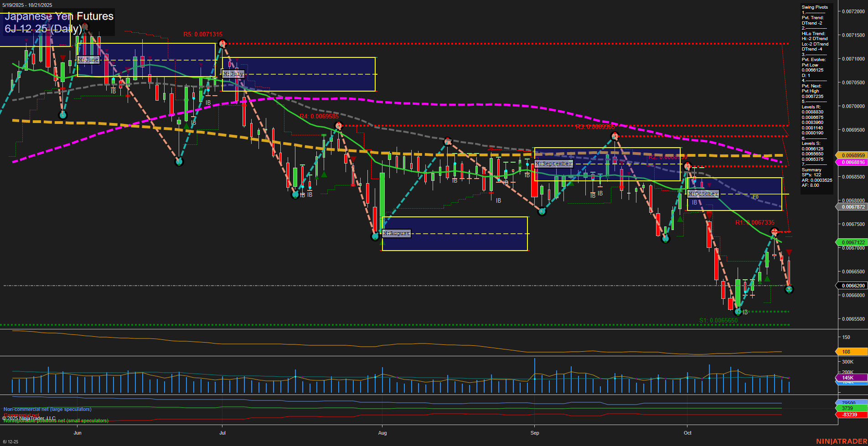The width and height of the screenshot is (868, 446).
Task: Click the purple 145K marker on the volume panel axis
Action: [847, 378]
